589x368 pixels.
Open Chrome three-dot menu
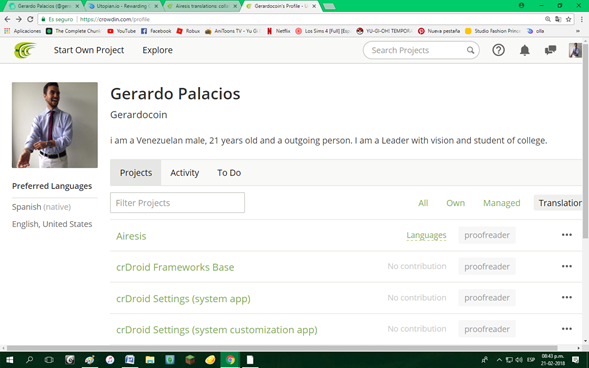click(581, 19)
